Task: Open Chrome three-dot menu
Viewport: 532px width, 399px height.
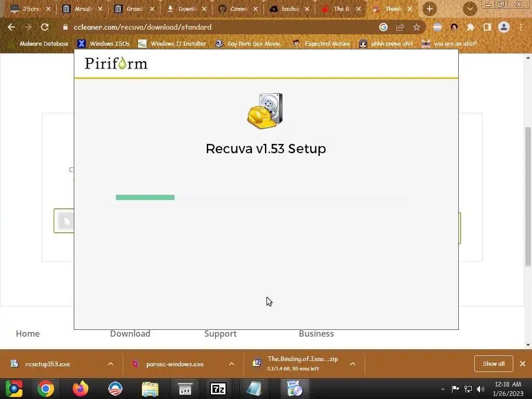Action: click(521, 27)
